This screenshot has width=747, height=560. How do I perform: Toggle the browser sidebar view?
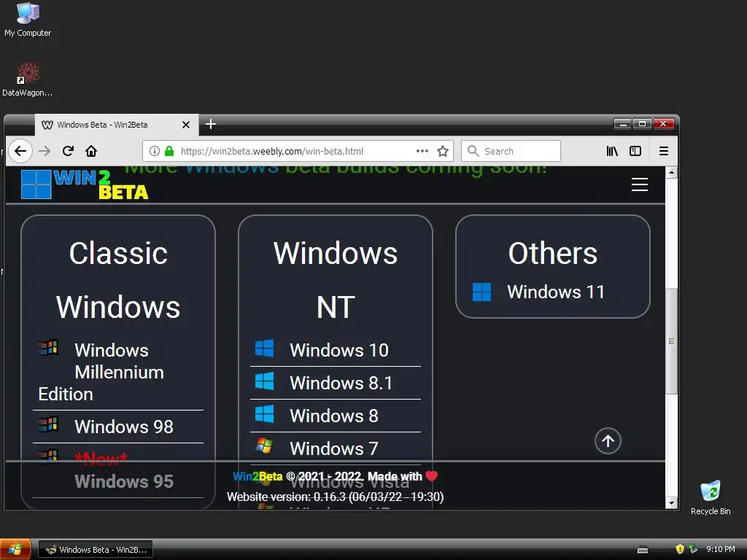coord(635,151)
